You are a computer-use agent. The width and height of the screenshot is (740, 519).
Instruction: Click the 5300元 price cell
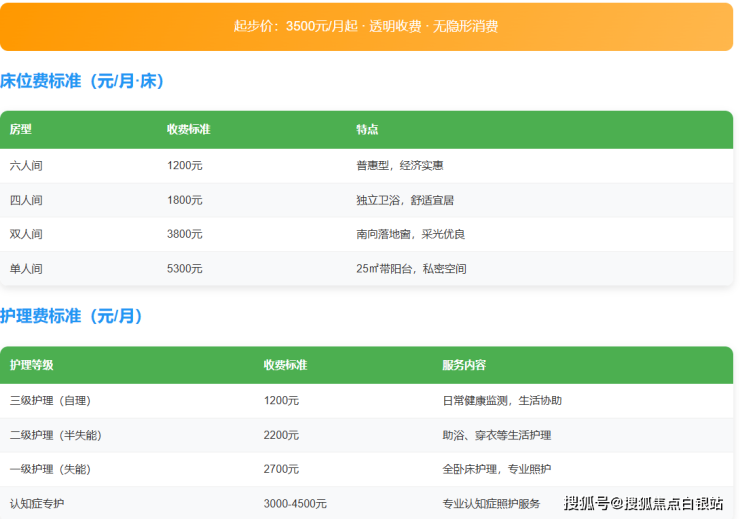coord(184,268)
